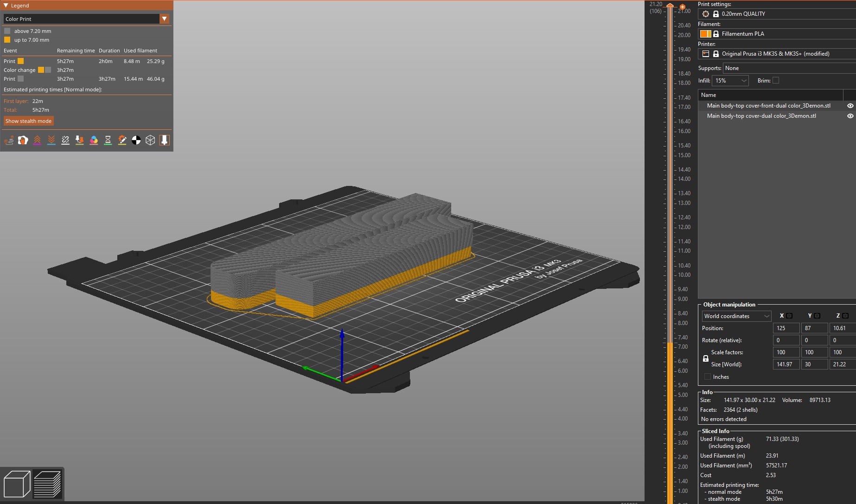Collapse the Legend panel triangle

[6, 6]
